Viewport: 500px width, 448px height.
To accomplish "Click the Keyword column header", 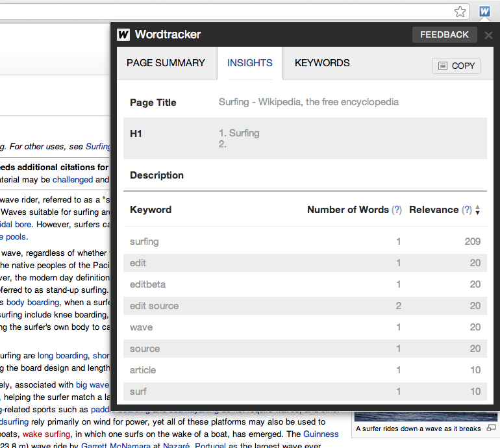I will [151, 210].
